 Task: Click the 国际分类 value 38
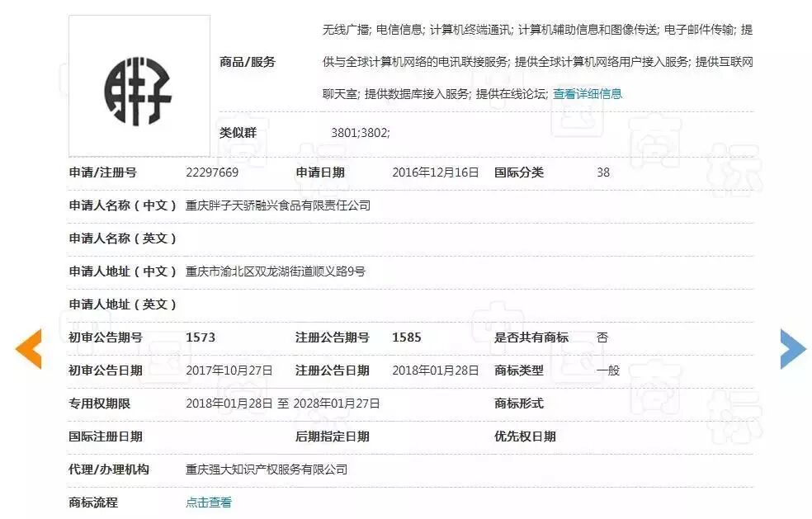pos(602,172)
